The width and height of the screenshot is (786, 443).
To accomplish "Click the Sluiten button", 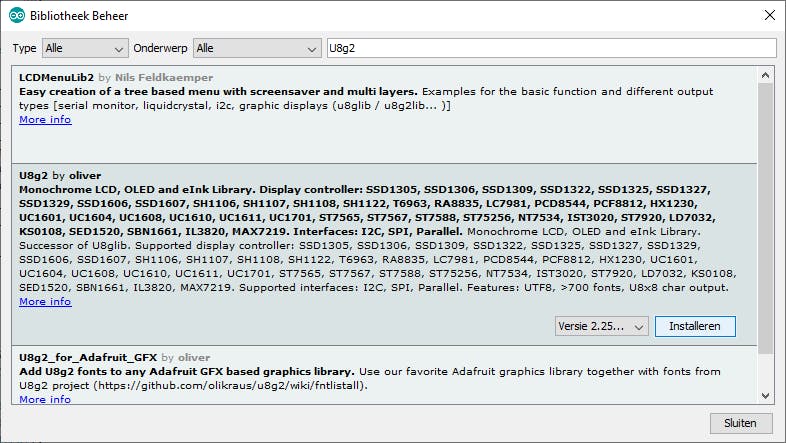I will click(x=740, y=423).
